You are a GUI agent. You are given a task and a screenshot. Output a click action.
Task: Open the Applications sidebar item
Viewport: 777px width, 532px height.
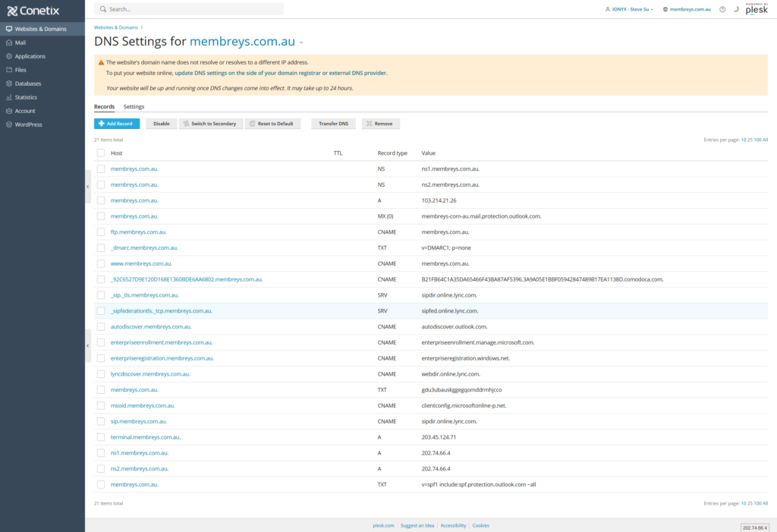pyautogui.click(x=32, y=56)
